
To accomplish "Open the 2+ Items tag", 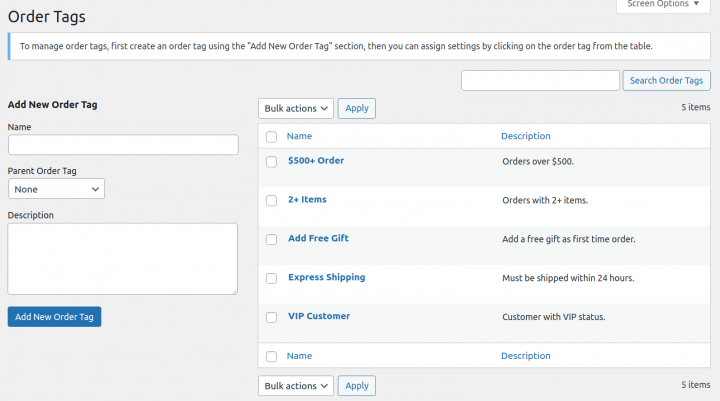I will coord(307,199).
